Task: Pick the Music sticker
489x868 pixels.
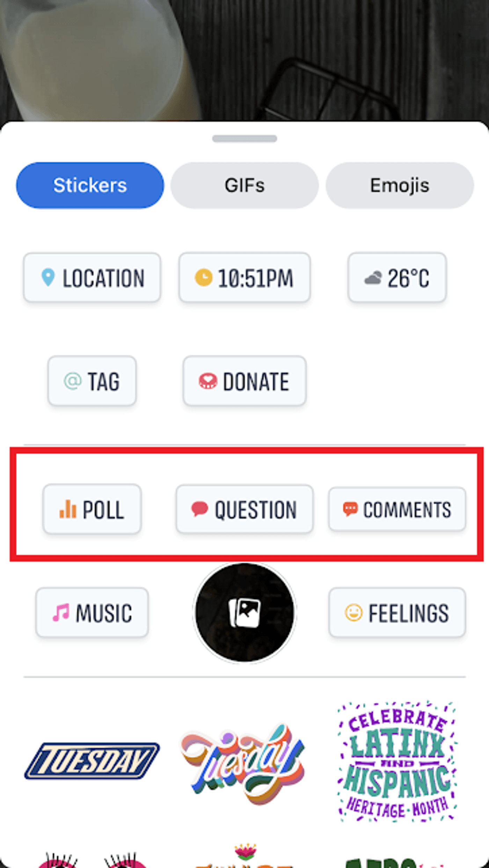Action: pyautogui.click(x=92, y=613)
